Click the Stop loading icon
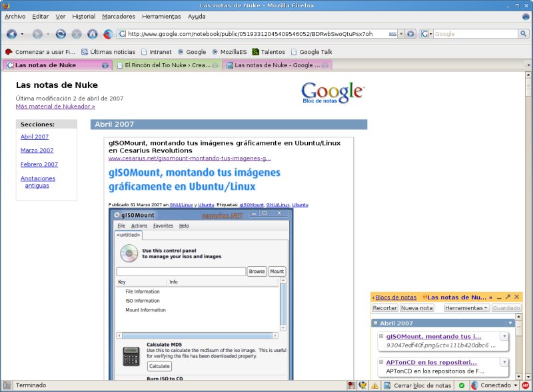Viewport: 533px width, 392px height. click(x=77, y=34)
